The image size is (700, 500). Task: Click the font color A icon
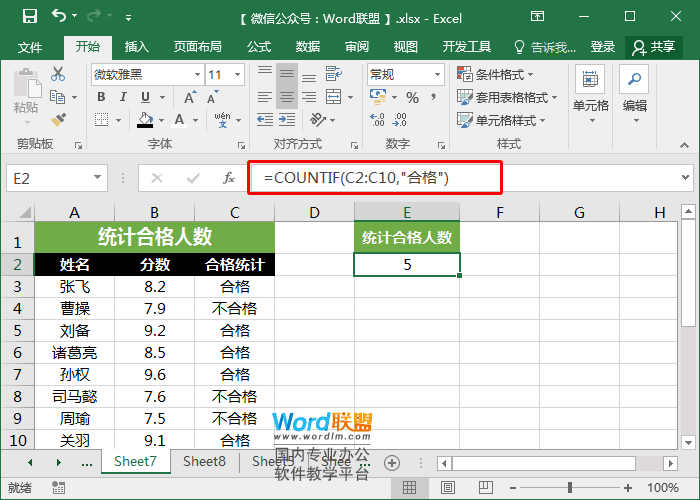[x=179, y=120]
